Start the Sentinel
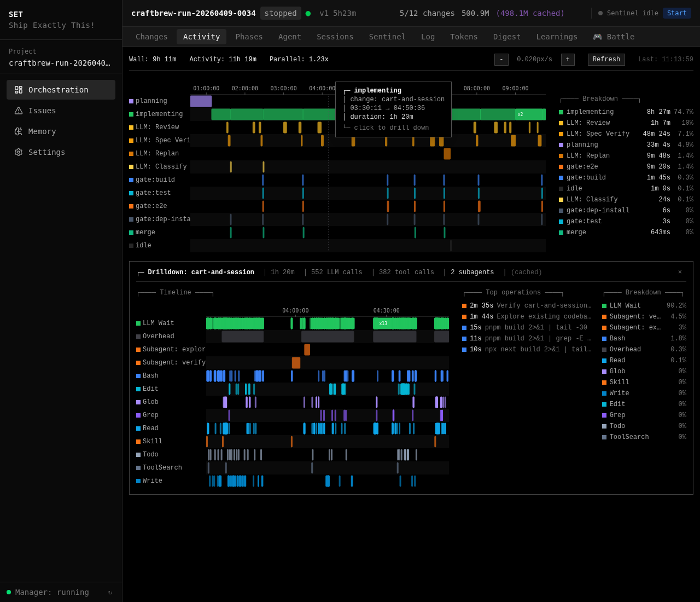Viewport: 700px width, 602px height. click(677, 13)
